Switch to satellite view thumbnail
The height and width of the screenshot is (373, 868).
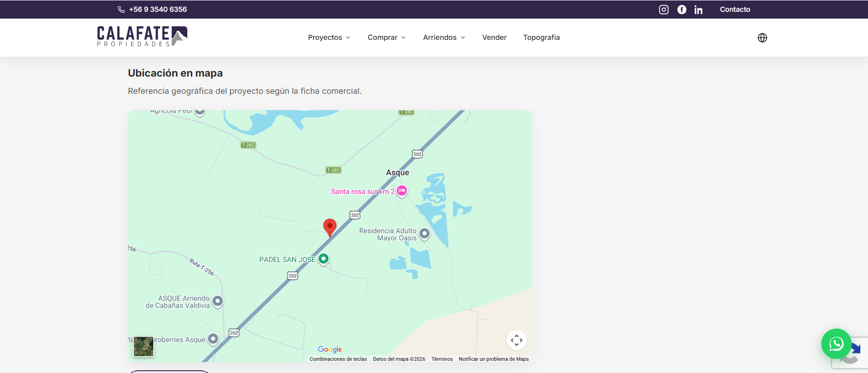(x=144, y=347)
